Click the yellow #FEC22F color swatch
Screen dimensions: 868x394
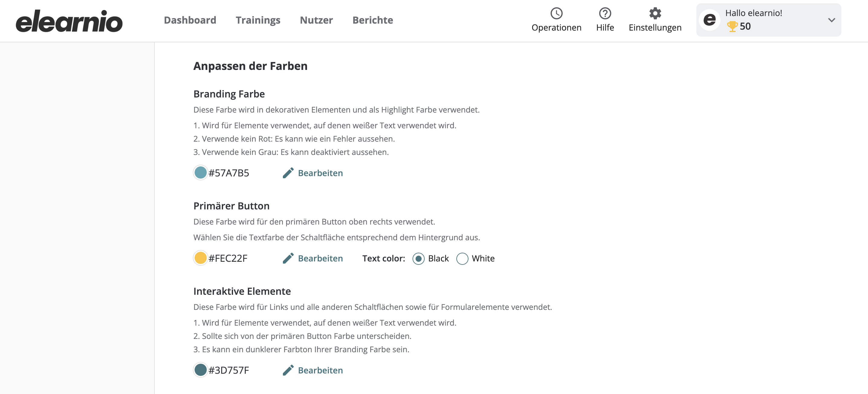pos(200,258)
